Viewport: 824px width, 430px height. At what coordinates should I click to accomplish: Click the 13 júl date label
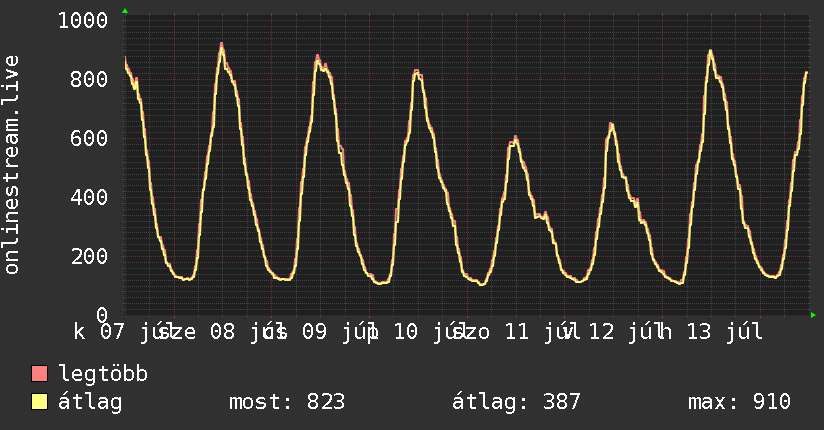(x=725, y=332)
